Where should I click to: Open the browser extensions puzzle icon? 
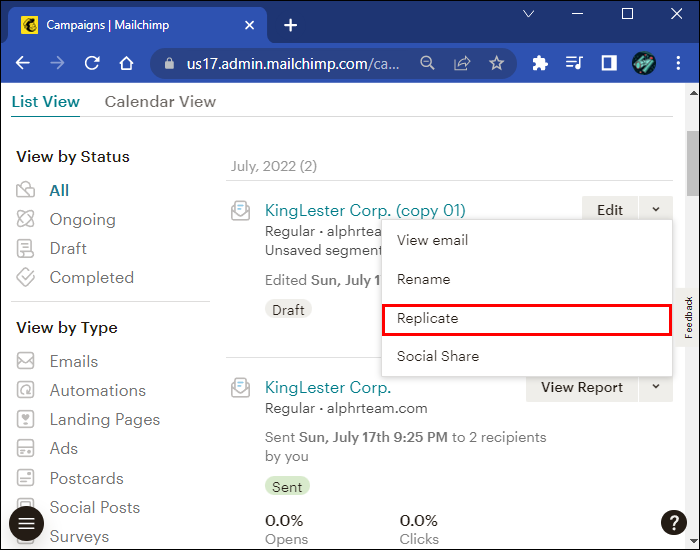tap(540, 63)
